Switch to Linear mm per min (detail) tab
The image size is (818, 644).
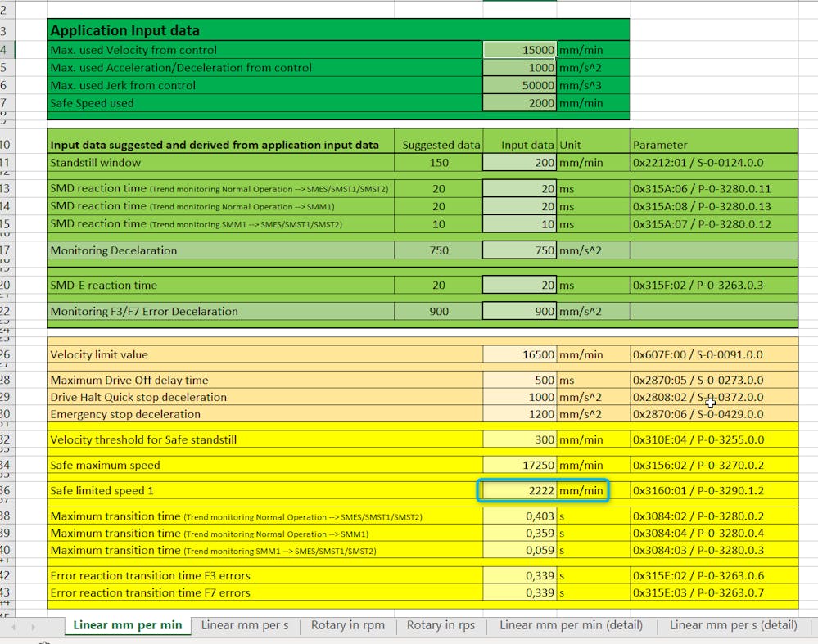[x=571, y=624]
